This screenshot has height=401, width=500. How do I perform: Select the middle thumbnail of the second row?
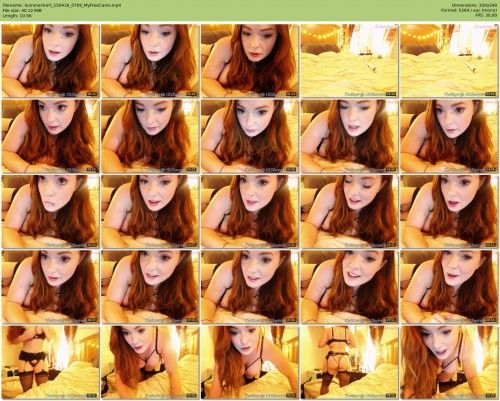(x=250, y=136)
